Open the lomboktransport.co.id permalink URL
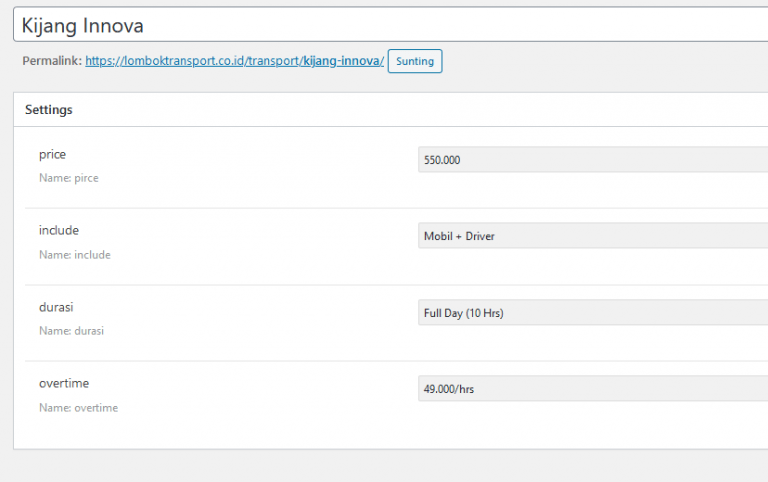 coord(234,61)
